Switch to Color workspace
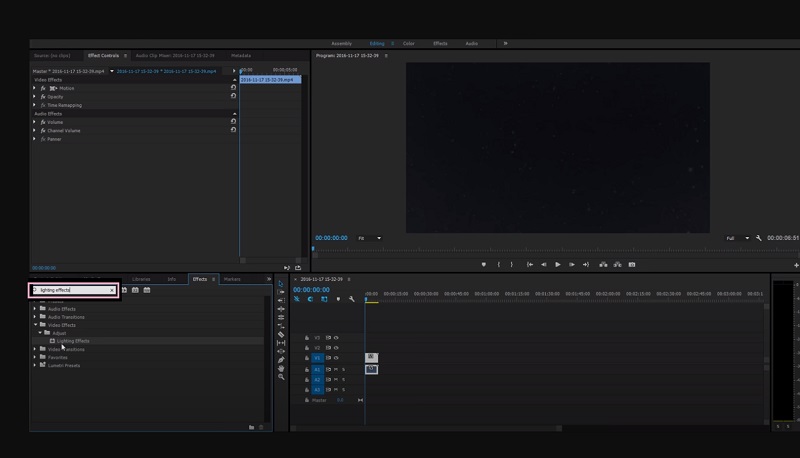The height and width of the screenshot is (458, 800). click(x=409, y=43)
